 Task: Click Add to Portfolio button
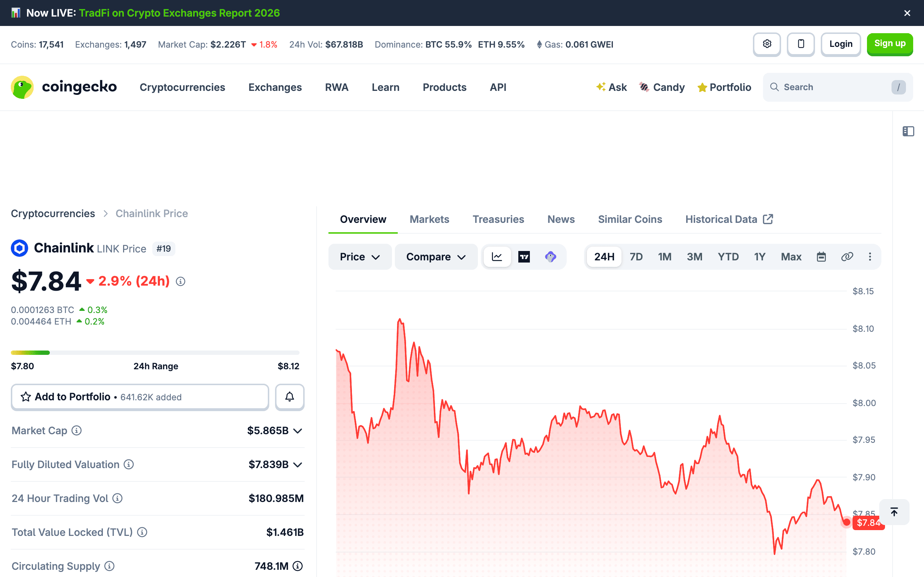tap(140, 397)
